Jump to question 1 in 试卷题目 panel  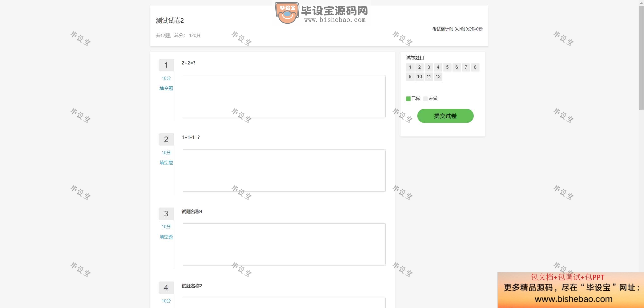410,67
